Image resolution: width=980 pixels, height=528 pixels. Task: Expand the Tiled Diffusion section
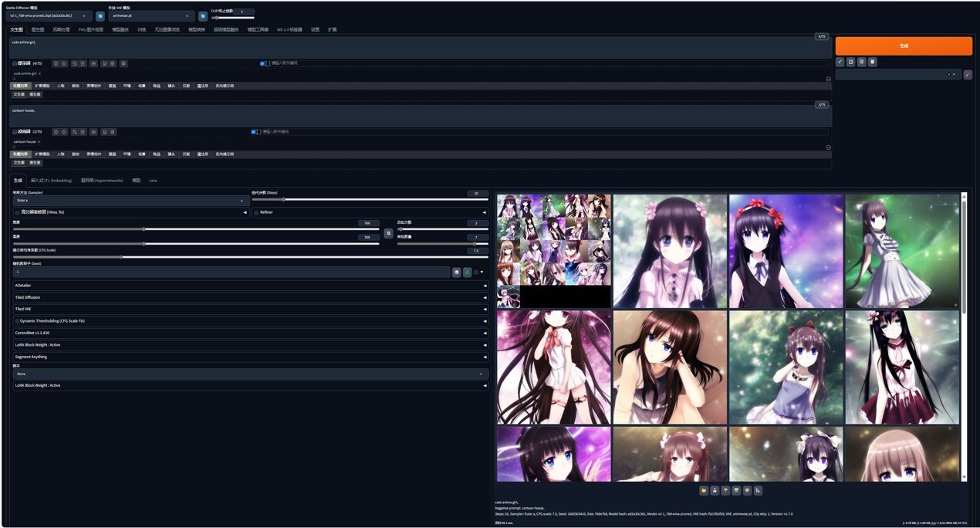click(x=250, y=297)
